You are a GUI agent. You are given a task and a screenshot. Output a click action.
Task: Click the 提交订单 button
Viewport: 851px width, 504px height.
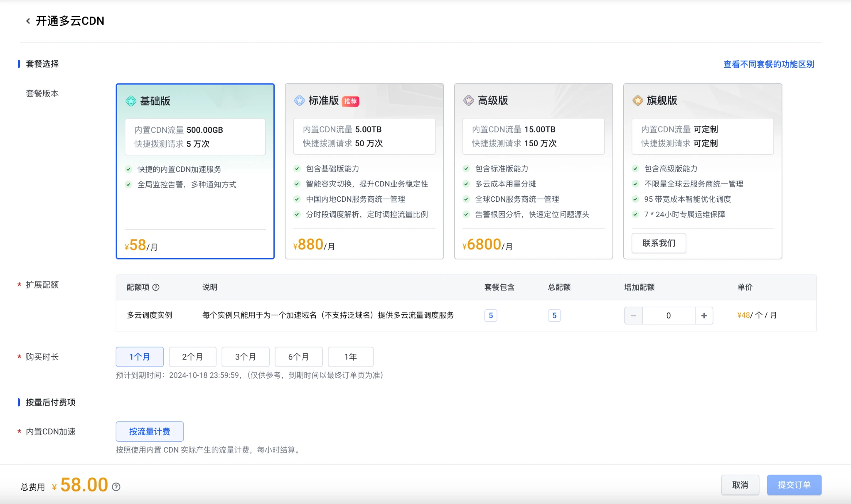click(794, 485)
